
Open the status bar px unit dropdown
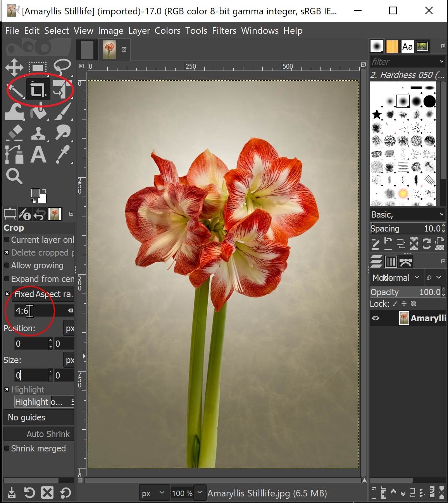[x=154, y=493]
